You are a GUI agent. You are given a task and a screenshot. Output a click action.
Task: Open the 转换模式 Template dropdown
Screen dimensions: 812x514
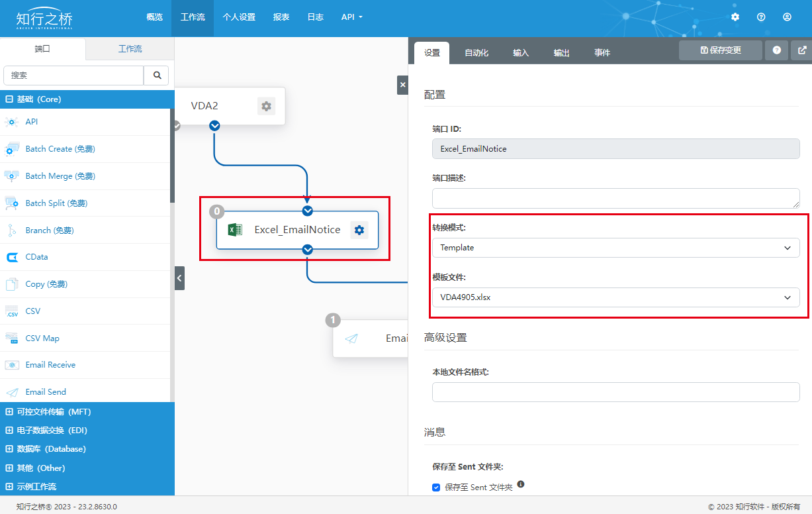tap(615, 248)
